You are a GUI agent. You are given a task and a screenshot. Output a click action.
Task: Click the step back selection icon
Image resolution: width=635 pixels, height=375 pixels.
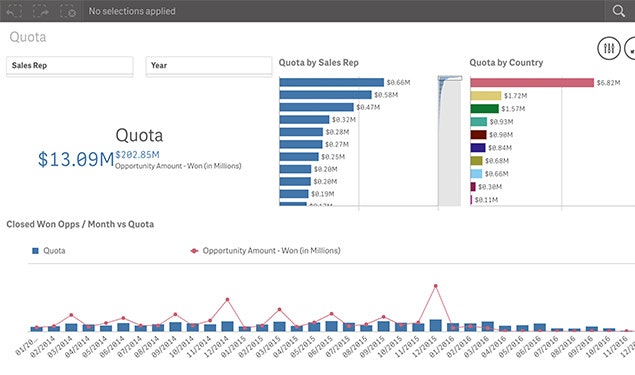[x=14, y=11]
